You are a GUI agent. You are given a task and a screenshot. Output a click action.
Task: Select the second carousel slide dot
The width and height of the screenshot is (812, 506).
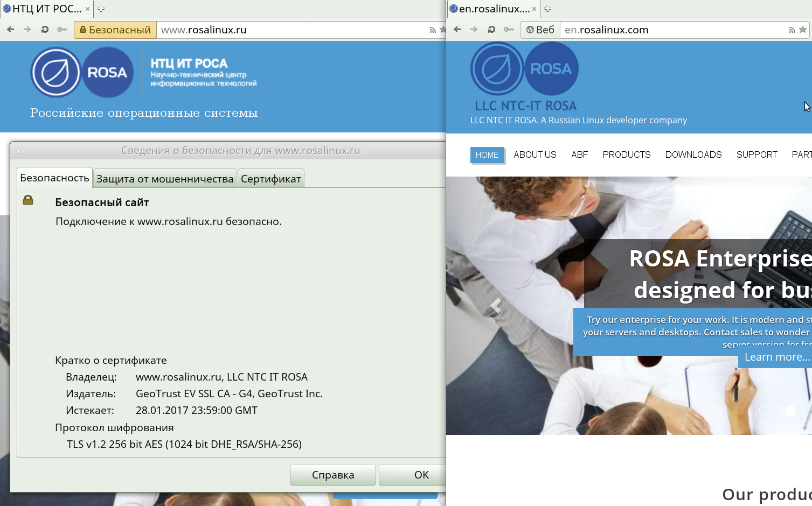click(778, 410)
